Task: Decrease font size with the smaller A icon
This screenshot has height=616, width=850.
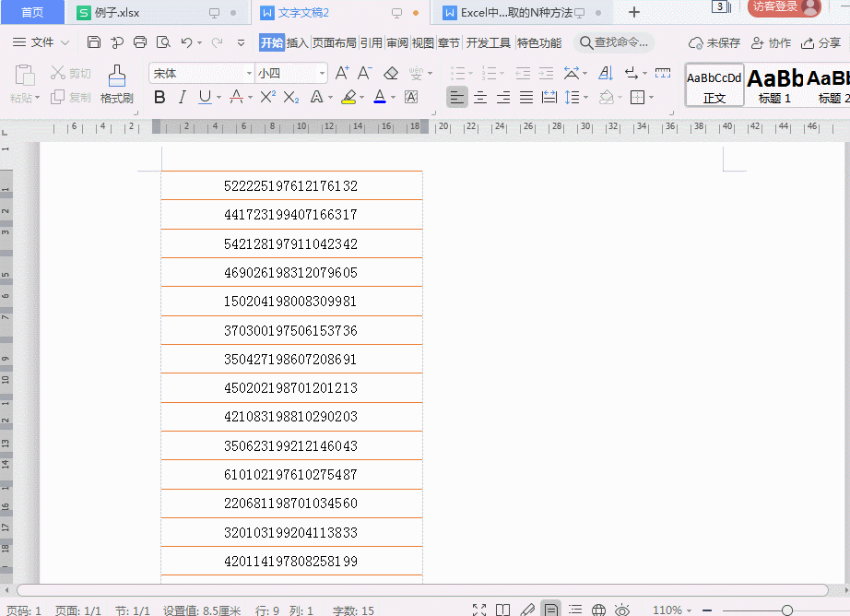Action: 364,73
